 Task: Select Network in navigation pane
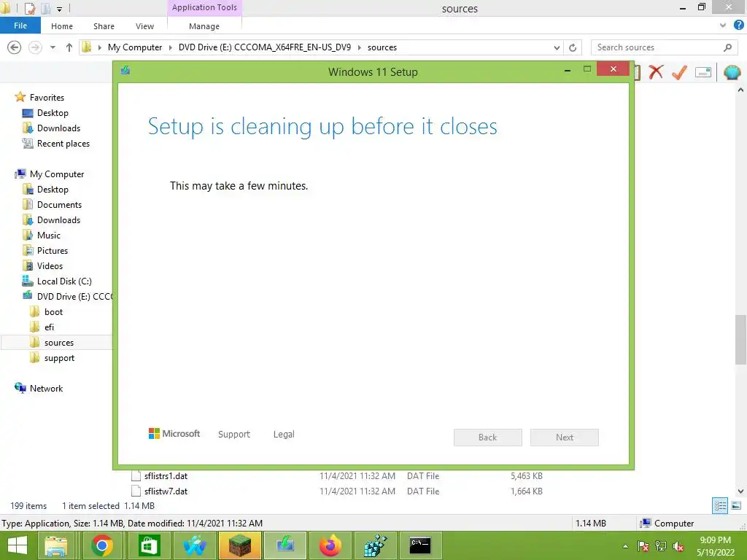46,389
